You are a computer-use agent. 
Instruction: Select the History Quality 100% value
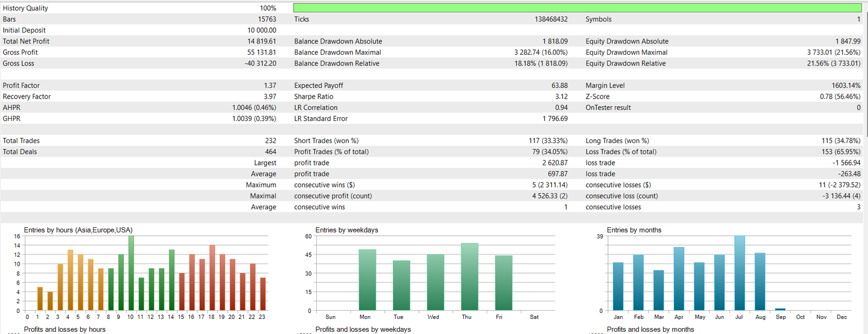[x=268, y=8]
